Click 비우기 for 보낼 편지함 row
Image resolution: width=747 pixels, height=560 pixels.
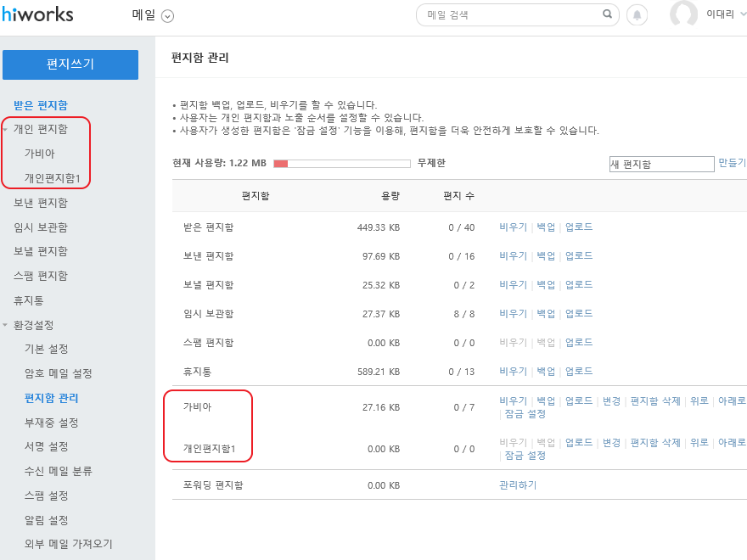[x=513, y=285]
